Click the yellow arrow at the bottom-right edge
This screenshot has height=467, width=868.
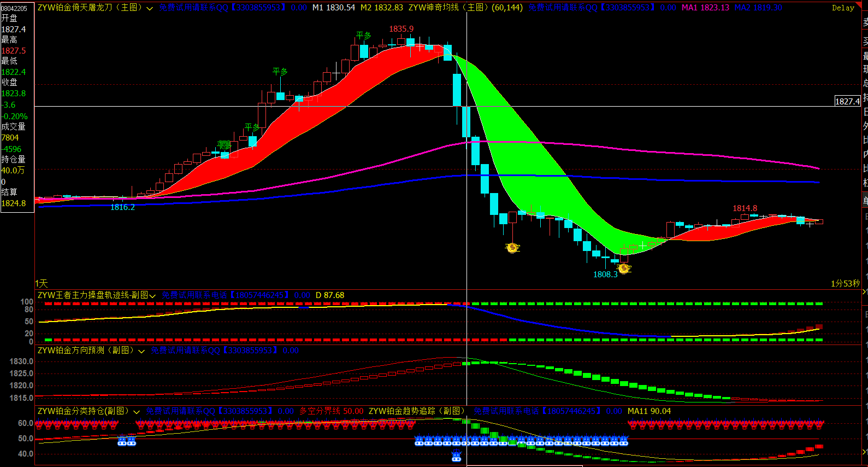864,452
